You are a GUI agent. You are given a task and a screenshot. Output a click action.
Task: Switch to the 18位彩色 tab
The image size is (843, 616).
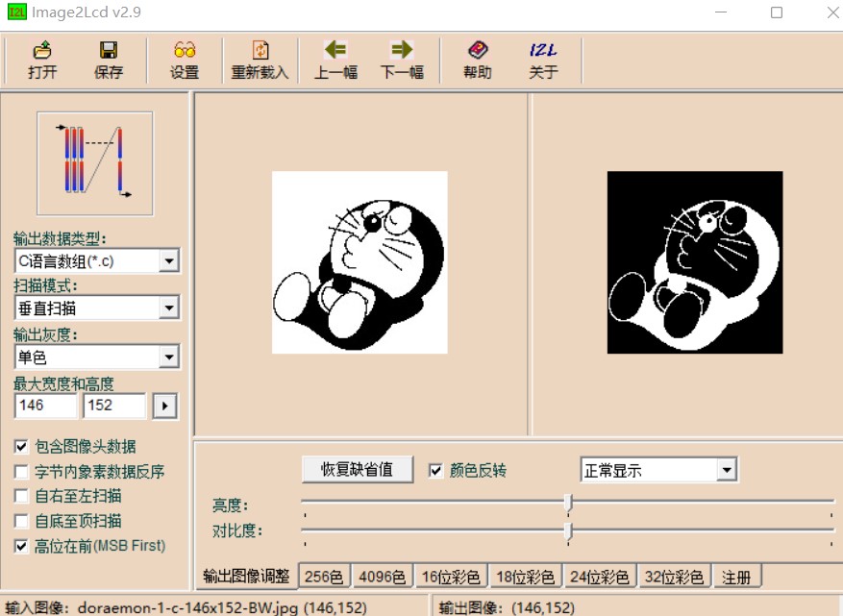(x=525, y=577)
